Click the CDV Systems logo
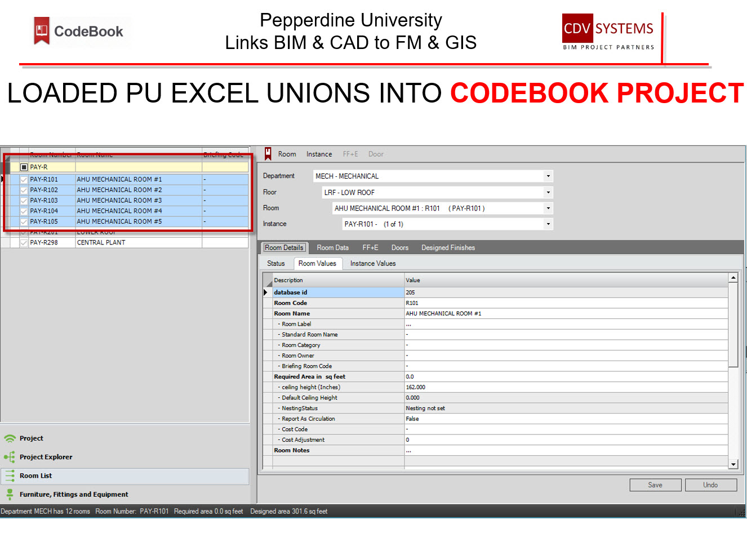747x560 pixels. (x=608, y=33)
